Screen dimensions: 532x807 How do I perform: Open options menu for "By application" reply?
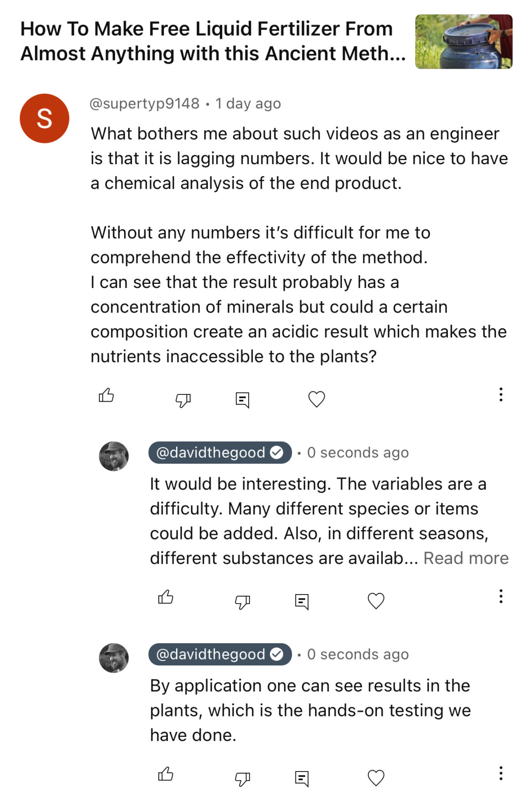501,773
